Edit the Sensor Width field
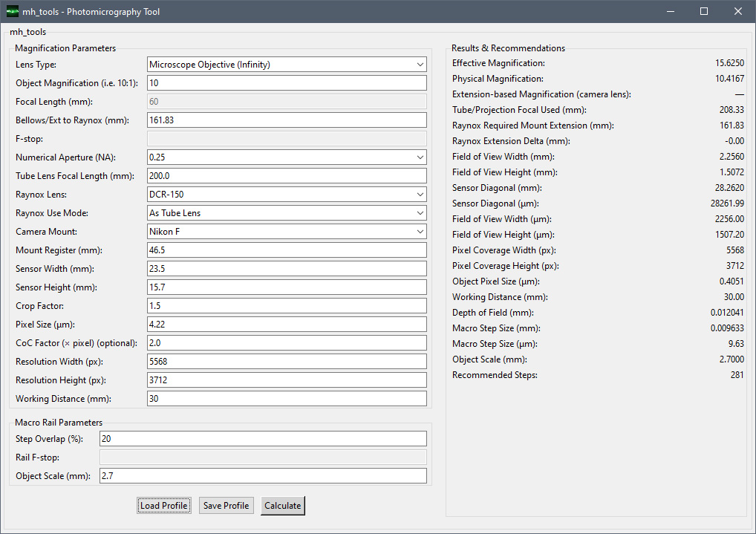756x534 pixels. (x=287, y=269)
